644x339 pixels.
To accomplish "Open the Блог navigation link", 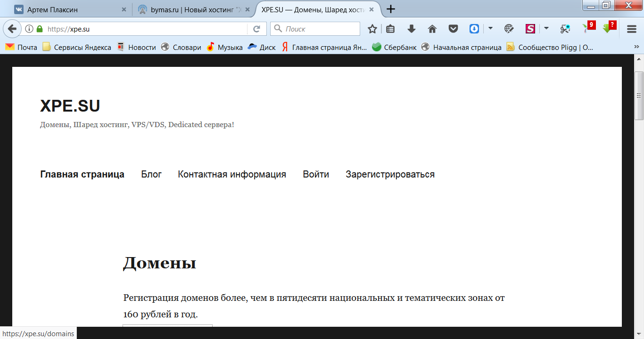I will tap(151, 174).
